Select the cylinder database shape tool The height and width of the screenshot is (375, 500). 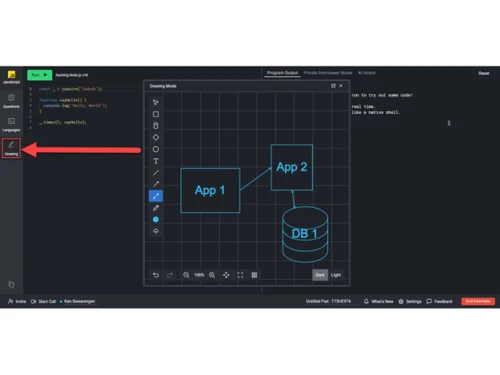coord(156,126)
